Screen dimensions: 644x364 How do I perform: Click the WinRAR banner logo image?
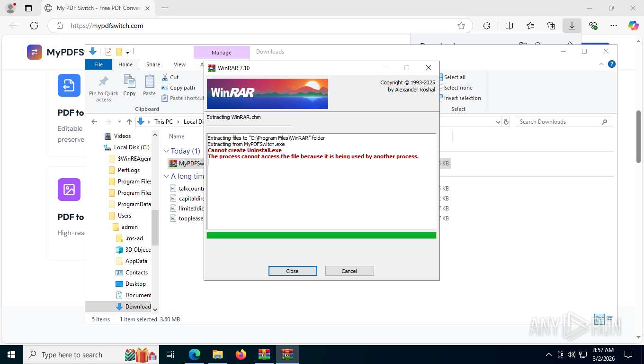pos(268,94)
